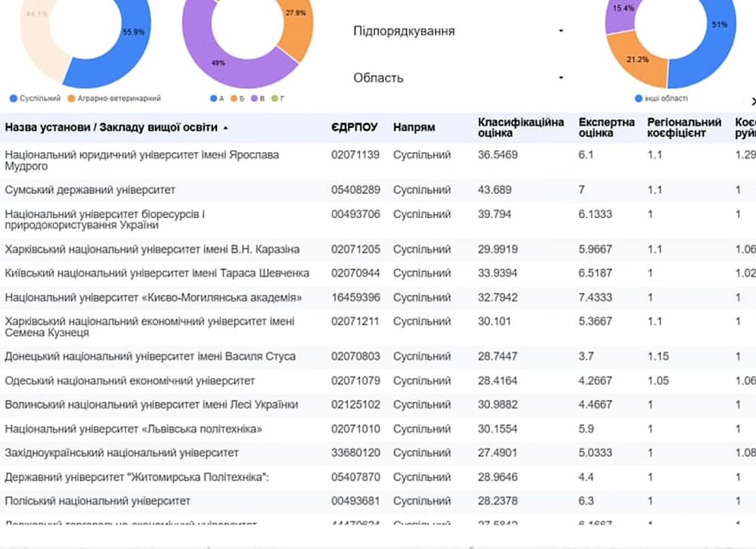Click legend dot for category Б

[234, 98]
